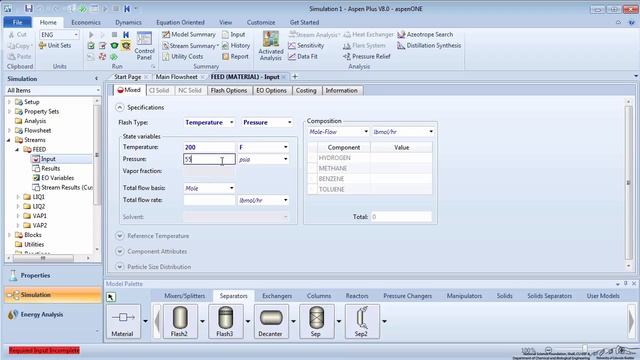
Task: Select the Sep separator model
Action: (x=316, y=321)
